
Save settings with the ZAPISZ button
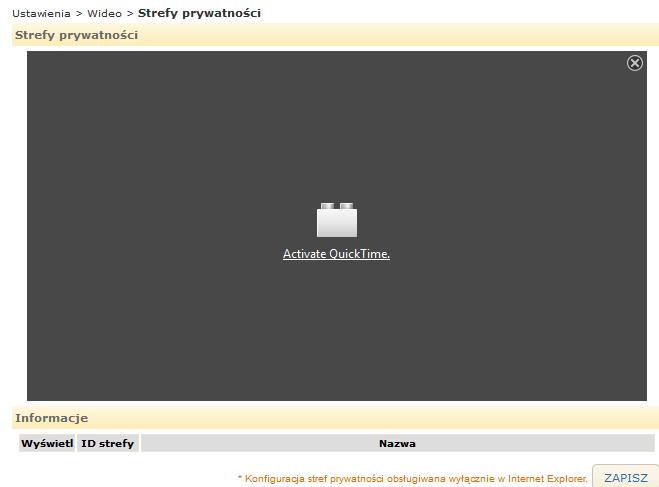click(625, 477)
